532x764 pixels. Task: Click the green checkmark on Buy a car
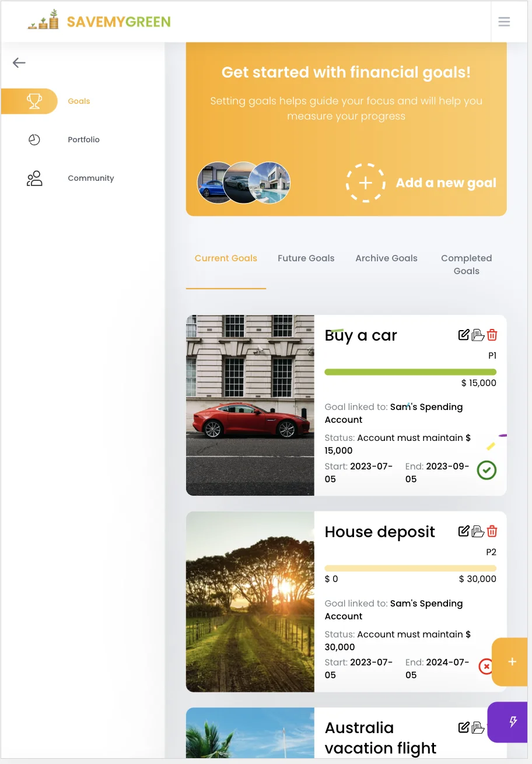click(487, 470)
